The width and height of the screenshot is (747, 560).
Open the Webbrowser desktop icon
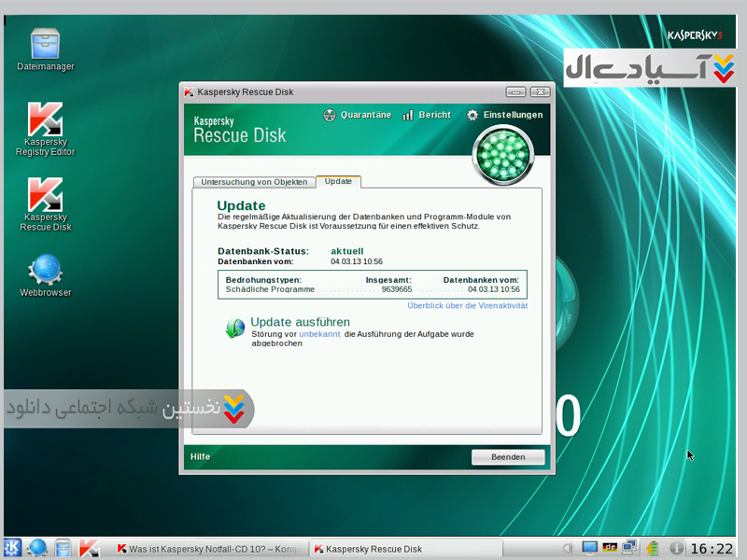[45, 270]
